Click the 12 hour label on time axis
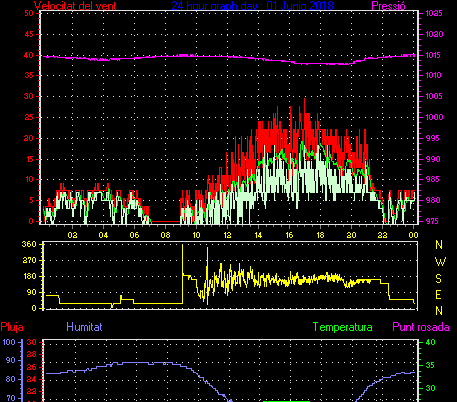The width and height of the screenshot is (457, 402). [227, 235]
